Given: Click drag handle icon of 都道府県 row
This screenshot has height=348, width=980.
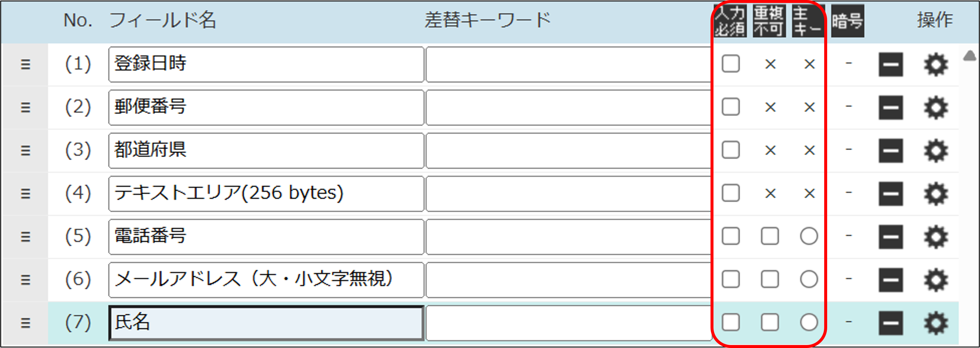Looking at the screenshot, I should pyautogui.click(x=25, y=151).
